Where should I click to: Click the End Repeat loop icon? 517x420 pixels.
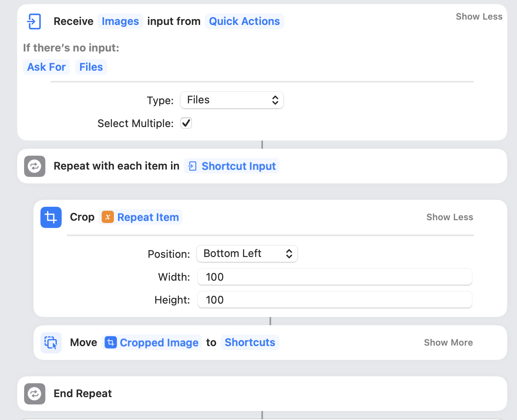click(35, 393)
